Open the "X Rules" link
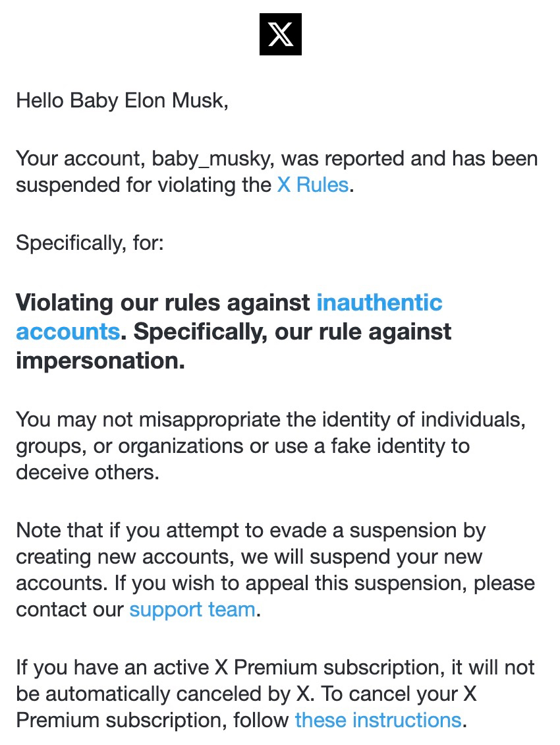 click(x=312, y=185)
